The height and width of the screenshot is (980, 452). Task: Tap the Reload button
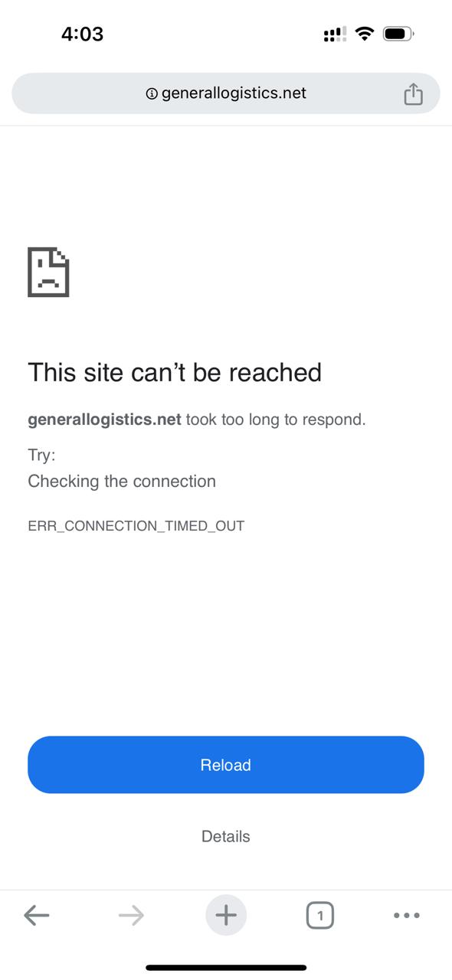coord(226,765)
